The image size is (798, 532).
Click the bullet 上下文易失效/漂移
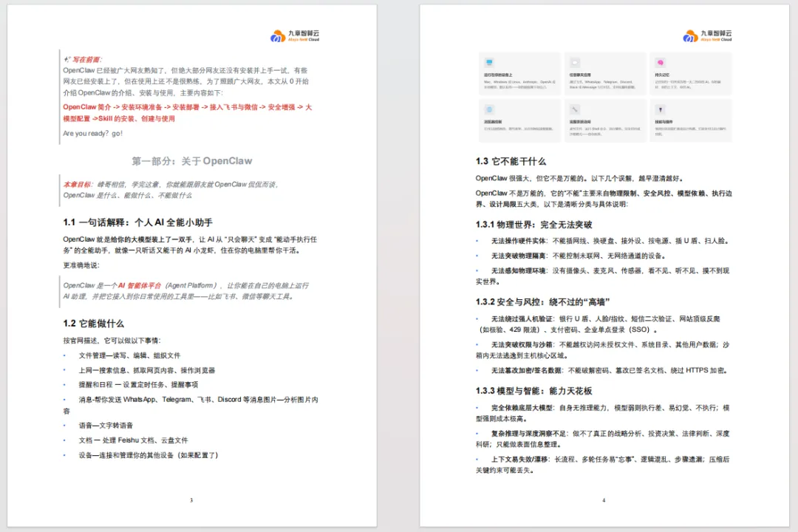(x=603, y=464)
